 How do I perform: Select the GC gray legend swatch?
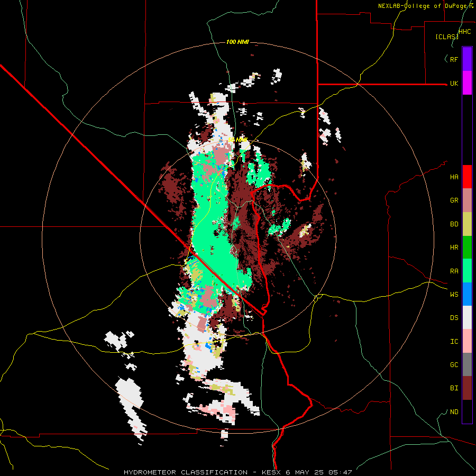tap(467, 364)
